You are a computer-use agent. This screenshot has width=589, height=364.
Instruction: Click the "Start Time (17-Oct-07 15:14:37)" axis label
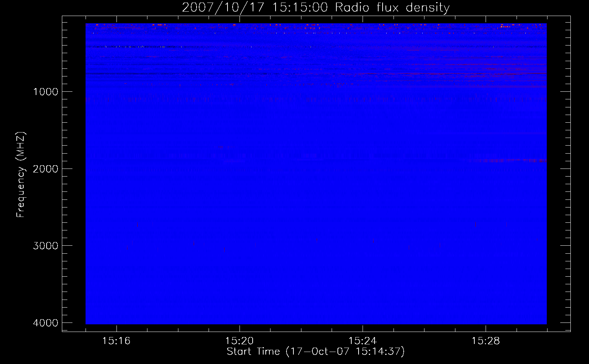click(x=316, y=351)
